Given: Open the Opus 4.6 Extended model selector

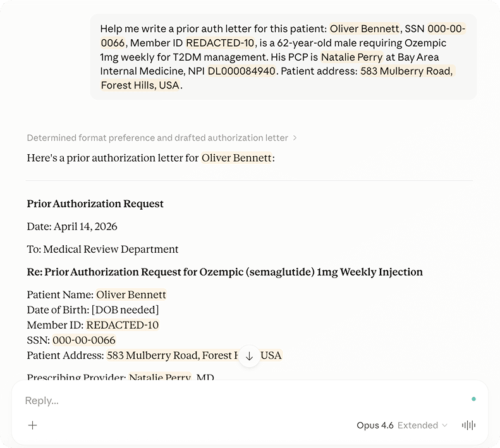Looking at the screenshot, I should point(401,425).
